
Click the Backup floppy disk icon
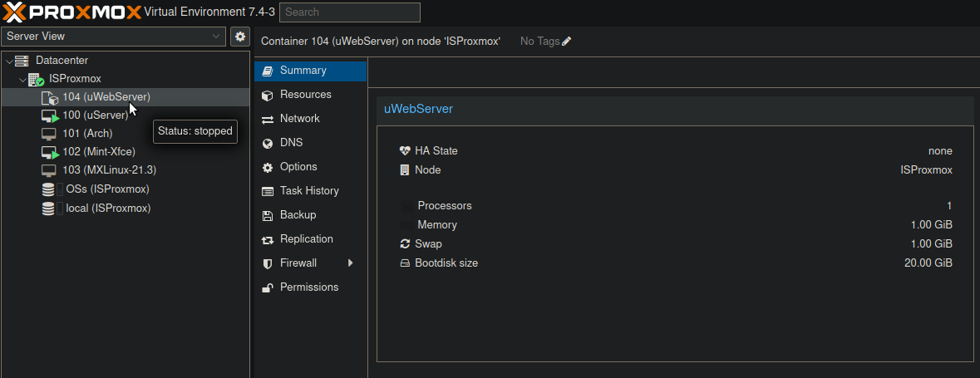point(268,215)
